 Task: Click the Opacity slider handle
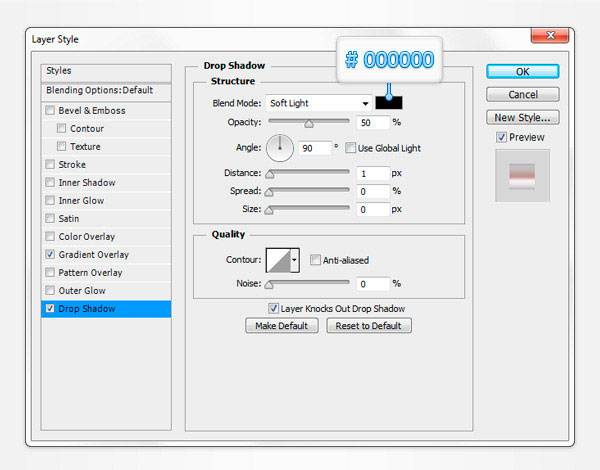tap(309, 124)
